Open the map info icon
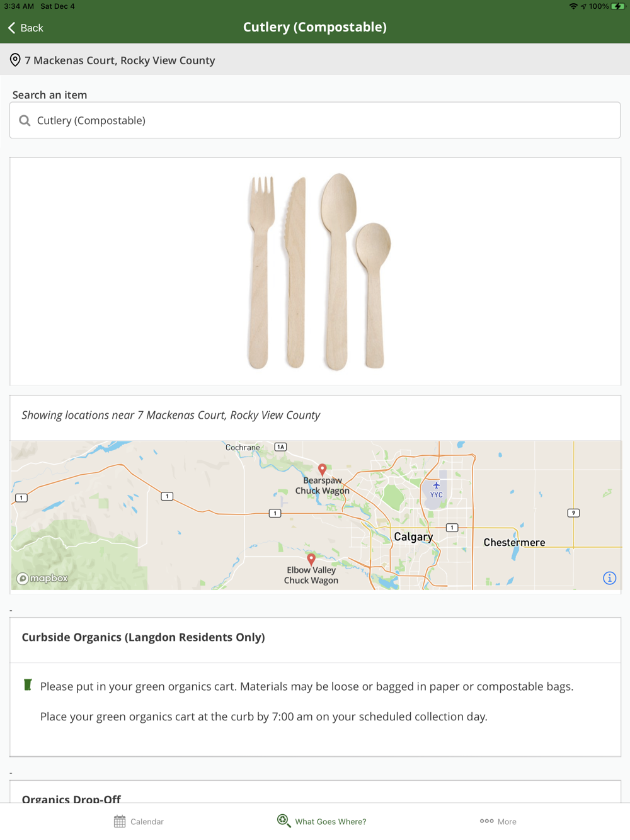 click(x=609, y=578)
